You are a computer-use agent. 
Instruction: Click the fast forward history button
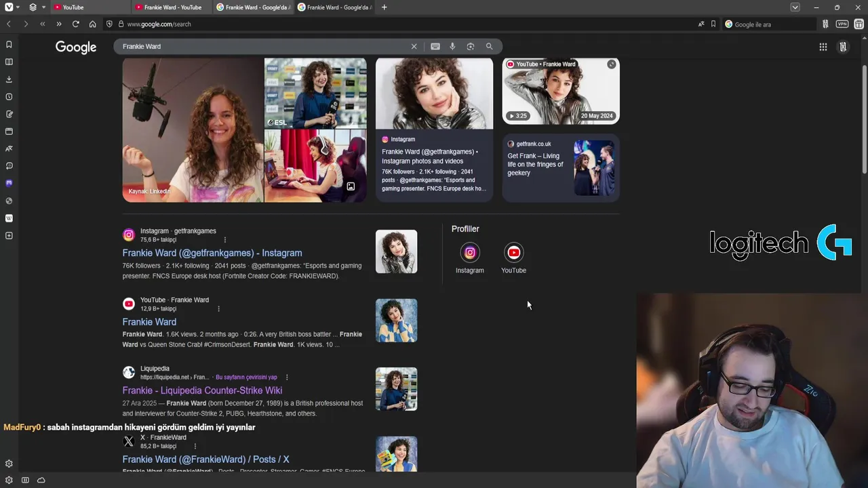58,24
